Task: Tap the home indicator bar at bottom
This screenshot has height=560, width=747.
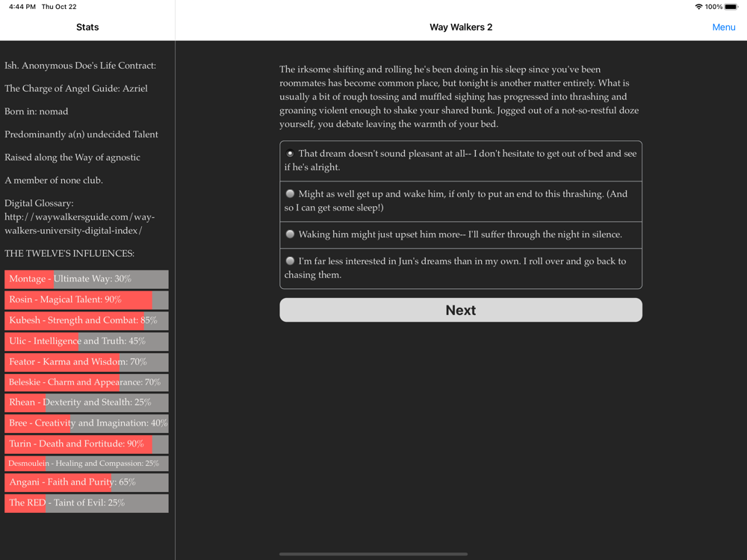Action: pyautogui.click(x=373, y=554)
